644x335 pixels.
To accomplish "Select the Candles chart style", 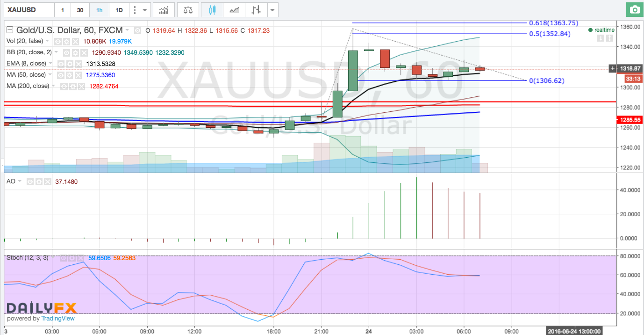I will (212, 10).
